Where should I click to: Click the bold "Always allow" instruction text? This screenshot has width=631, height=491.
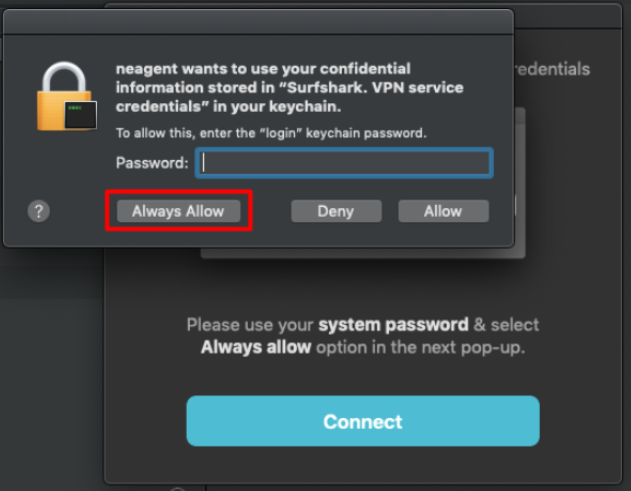(x=256, y=347)
